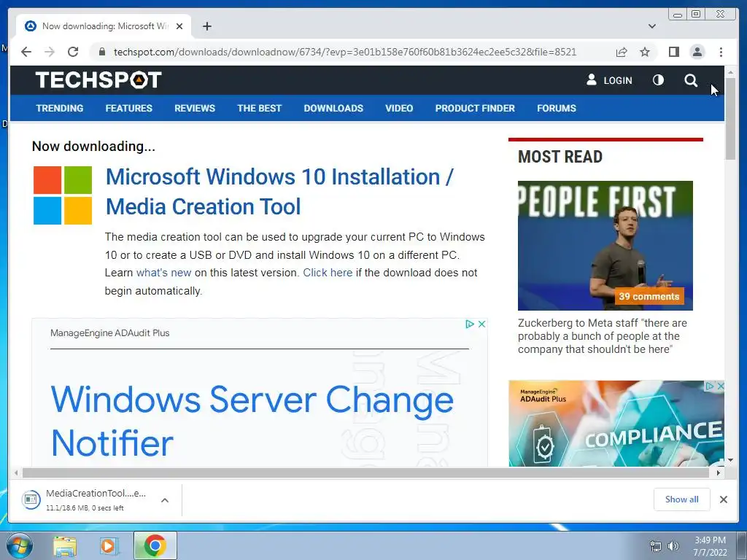Switch to Chrome taskbar button
The image size is (747, 560).
pos(155,545)
